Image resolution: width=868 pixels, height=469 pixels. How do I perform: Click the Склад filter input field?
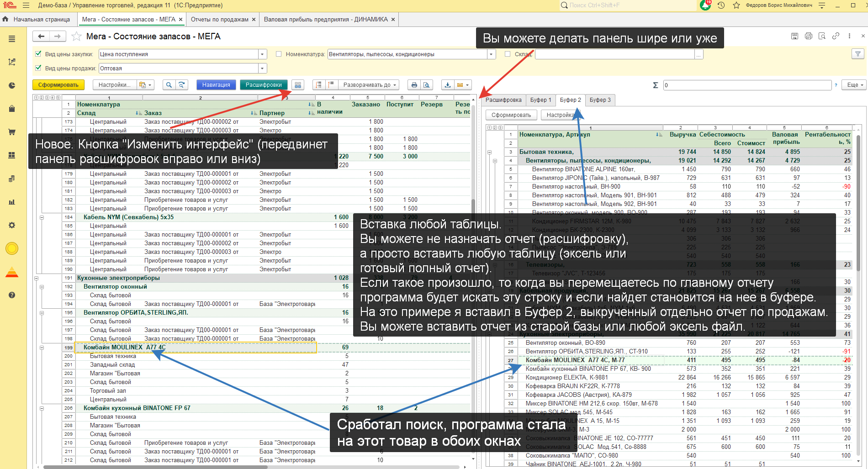(615, 54)
